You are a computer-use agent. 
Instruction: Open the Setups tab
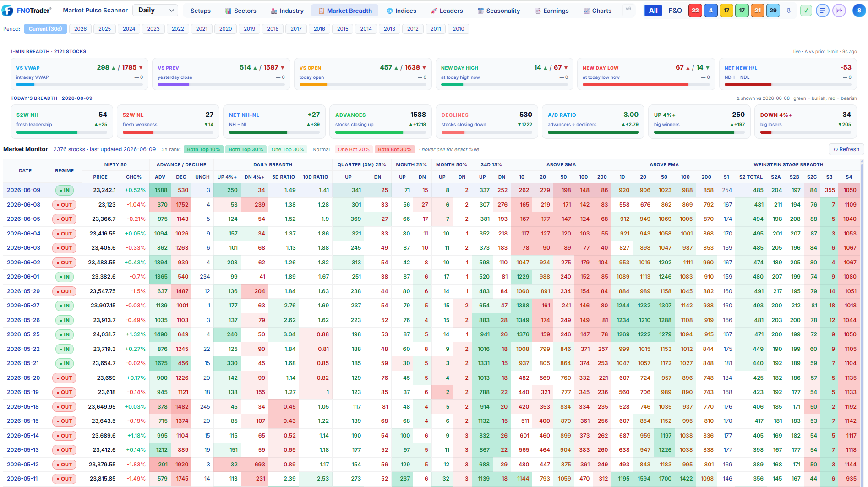pos(201,11)
